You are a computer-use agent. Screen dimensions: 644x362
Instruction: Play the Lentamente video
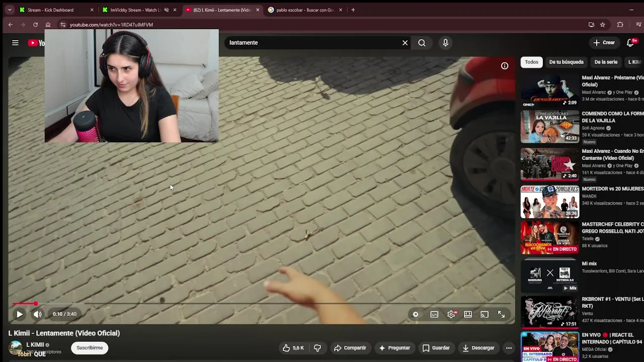(20, 314)
